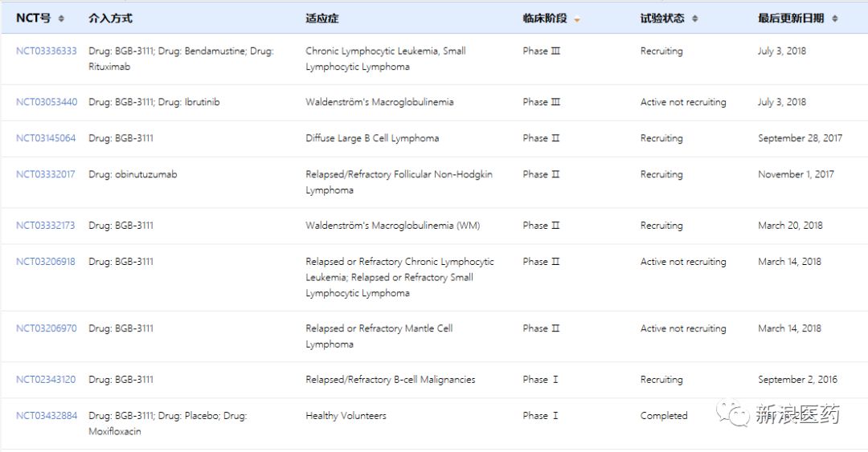Open trial NCT03432884 link
The height and width of the screenshot is (452, 868).
(47, 416)
